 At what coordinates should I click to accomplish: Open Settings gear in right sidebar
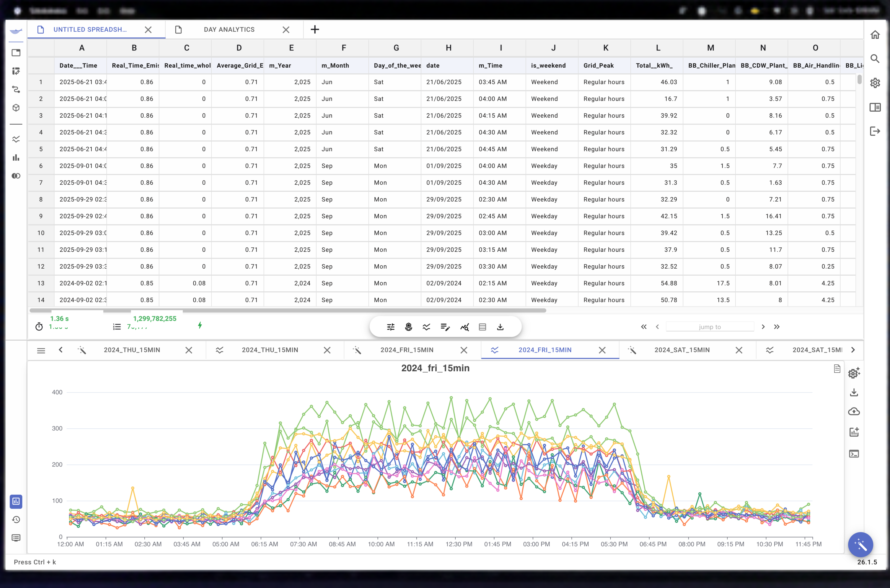pyautogui.click(x=875, y=83)
